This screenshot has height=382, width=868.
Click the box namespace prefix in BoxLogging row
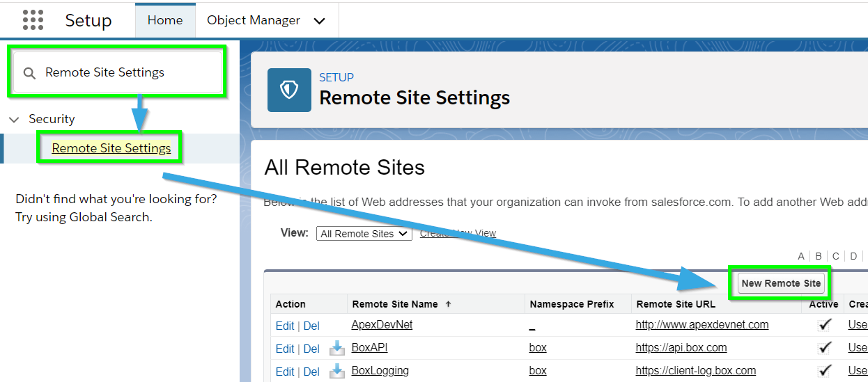tap(538, 370)
